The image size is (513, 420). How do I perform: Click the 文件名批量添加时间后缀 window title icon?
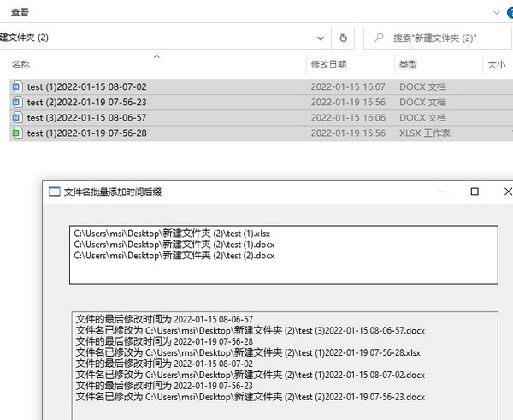[x=54, y=192]
